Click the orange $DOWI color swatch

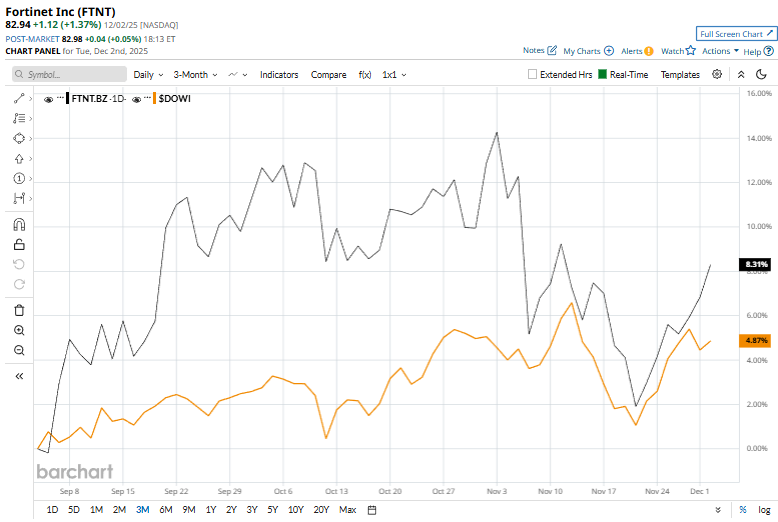coord(154,98)
